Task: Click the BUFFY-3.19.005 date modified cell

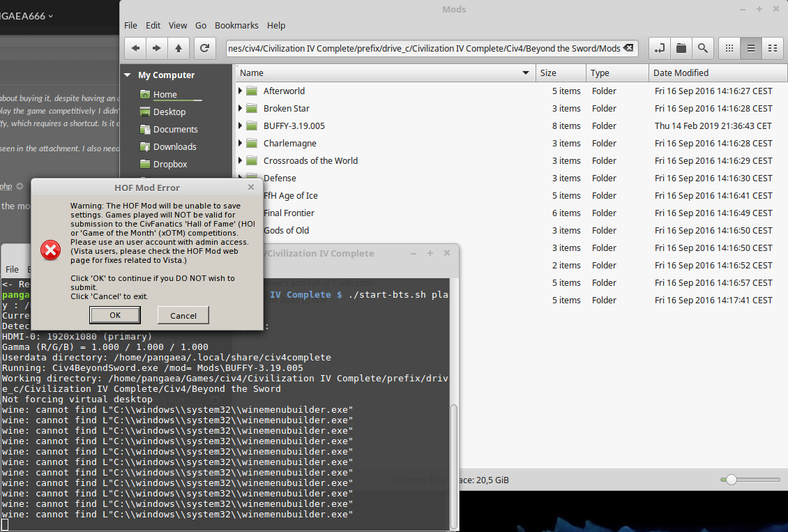Action: [713, 126]
